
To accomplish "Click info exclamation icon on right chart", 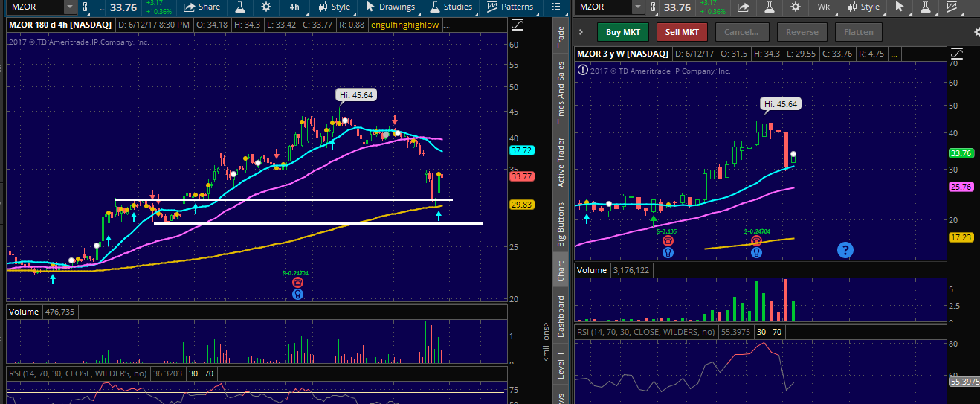I will (583, 69).
